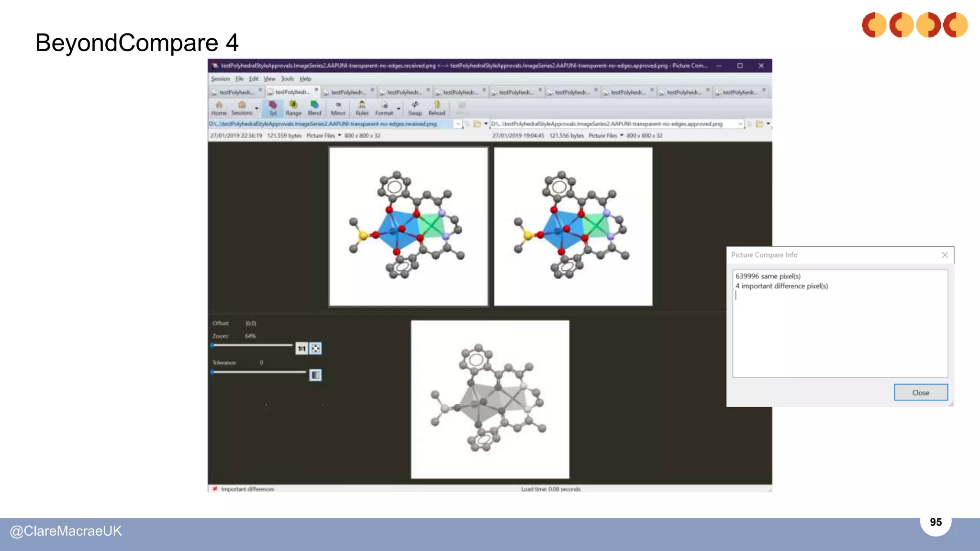980x551 pixels.
Task: Open the Sessions toolbar button
Action: click(242, 108)
